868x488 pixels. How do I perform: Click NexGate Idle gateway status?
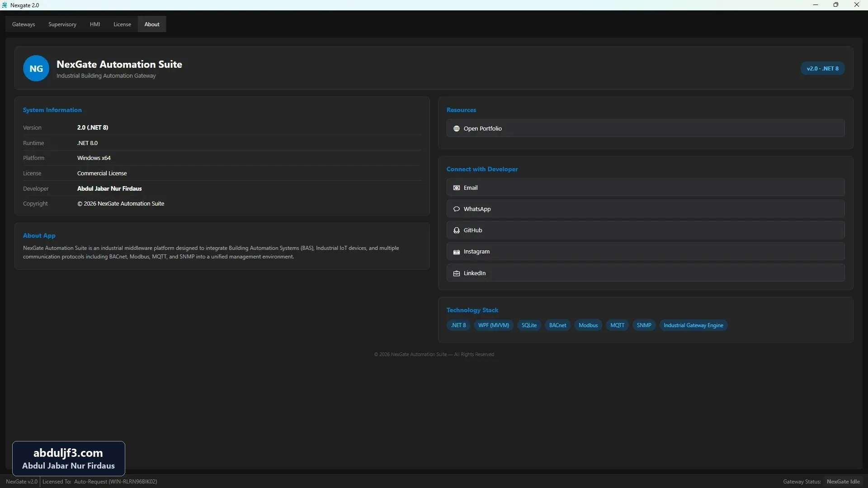(x=843, y=482)
